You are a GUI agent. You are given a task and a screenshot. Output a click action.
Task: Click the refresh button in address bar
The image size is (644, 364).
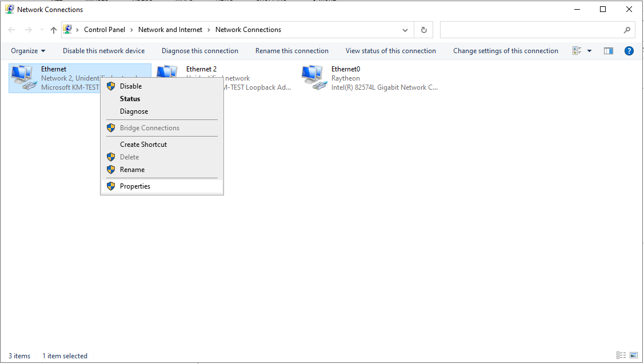coord(423,30)
